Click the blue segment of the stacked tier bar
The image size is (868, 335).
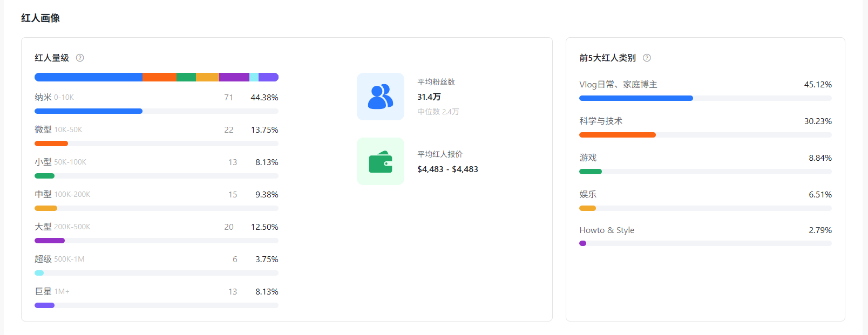pyautogui.click(x=89, y=77)
